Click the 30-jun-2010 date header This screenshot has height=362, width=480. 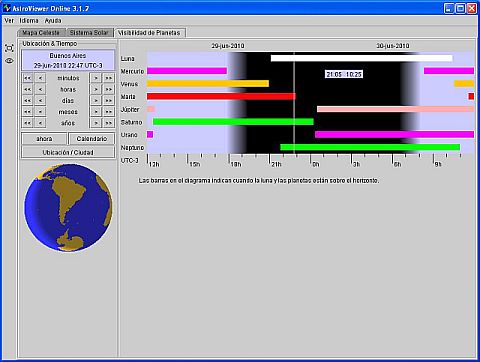[x=393, y=46]
